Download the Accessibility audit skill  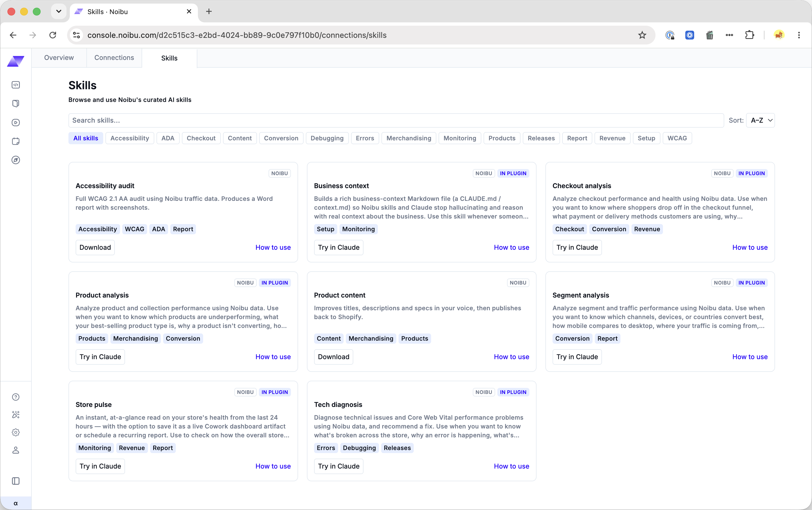coord(95,247)
